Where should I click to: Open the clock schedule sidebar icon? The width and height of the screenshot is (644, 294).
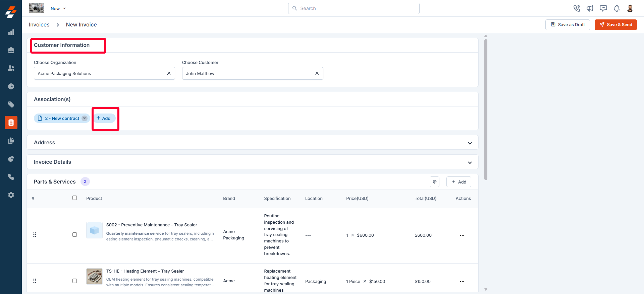tap(11, 86)
